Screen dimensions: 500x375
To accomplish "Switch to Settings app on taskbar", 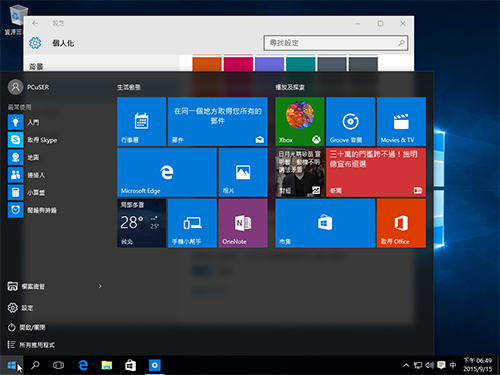I will pyautogui.click(x=155, y=365).
